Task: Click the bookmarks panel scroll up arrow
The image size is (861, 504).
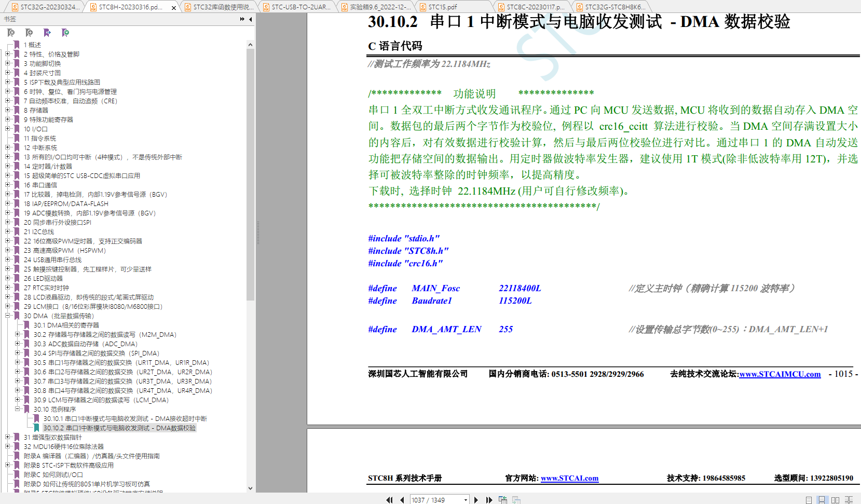Action: click(x=250, y=45)
